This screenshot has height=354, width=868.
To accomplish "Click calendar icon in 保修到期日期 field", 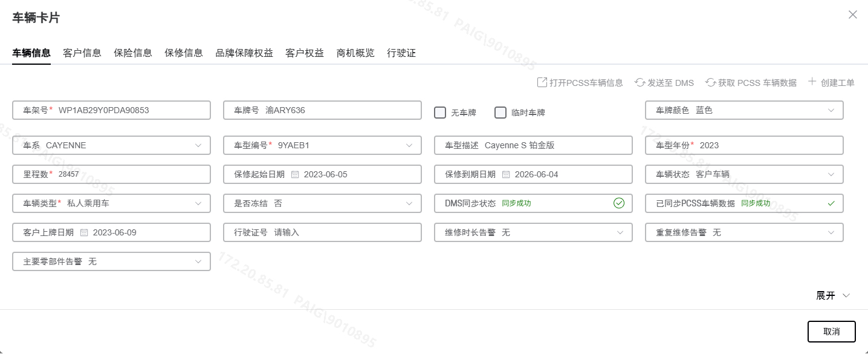I will tap(507, 174).
